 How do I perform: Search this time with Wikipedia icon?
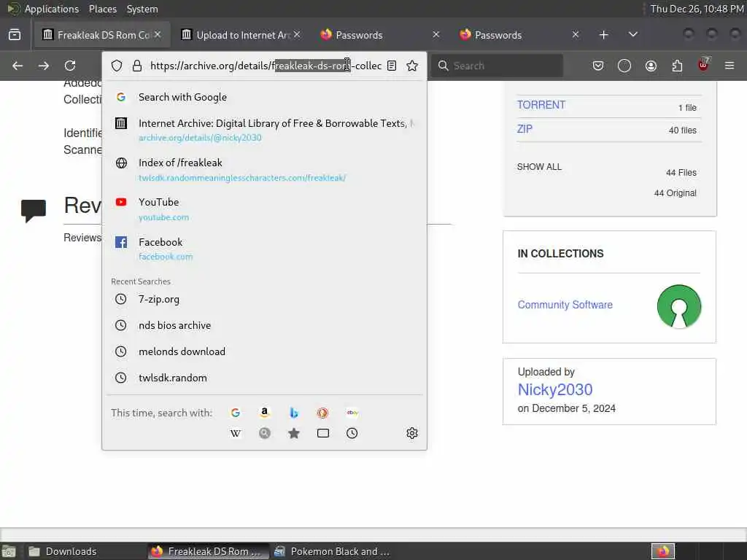pos(236,433)
